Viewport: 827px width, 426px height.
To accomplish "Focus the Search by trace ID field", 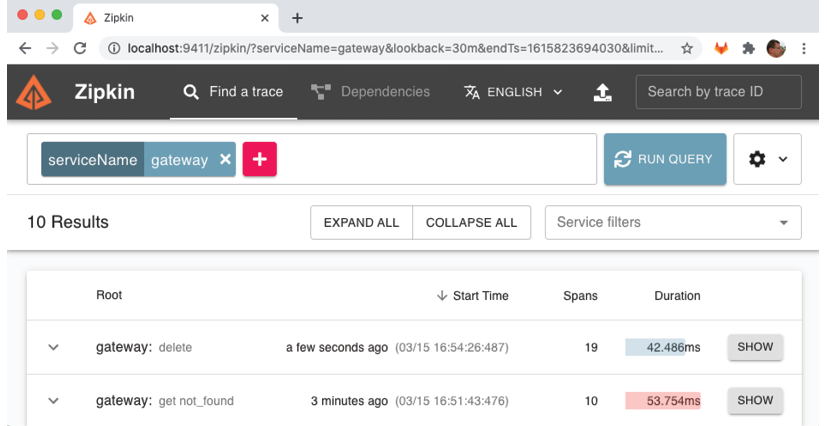I will click(x=718, y=92).
